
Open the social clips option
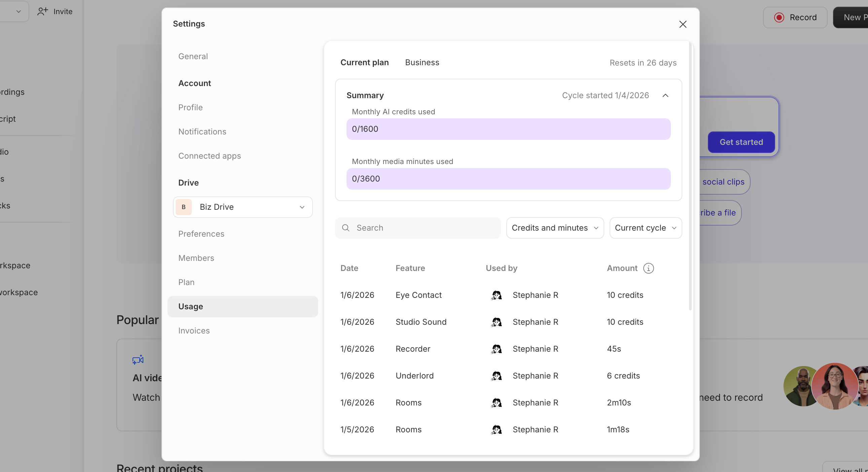click(723, 182)
